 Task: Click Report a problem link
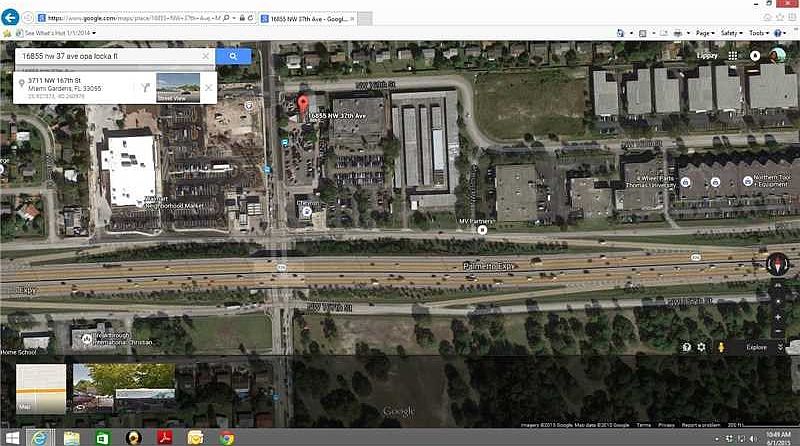701,425
